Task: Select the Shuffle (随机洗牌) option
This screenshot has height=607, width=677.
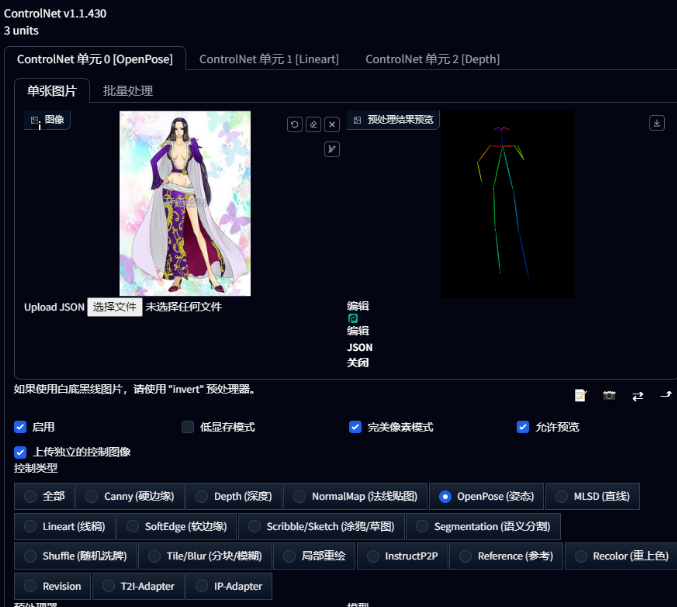Action: point(76,556)
